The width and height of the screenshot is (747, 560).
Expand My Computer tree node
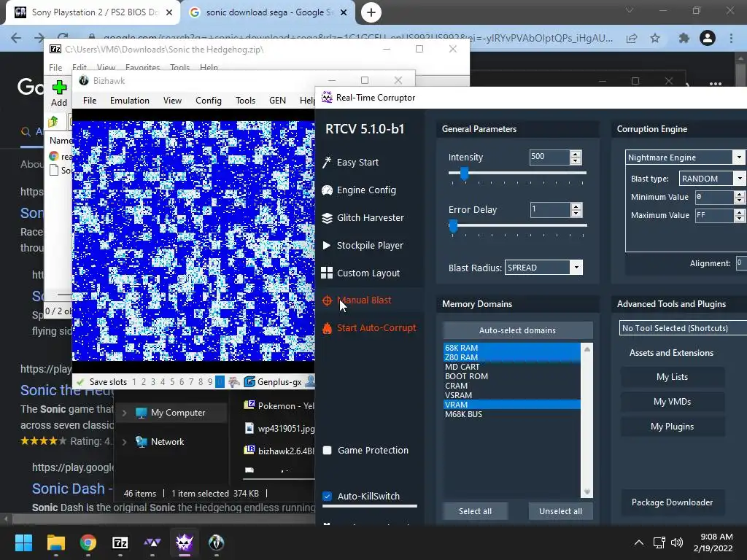124,413
